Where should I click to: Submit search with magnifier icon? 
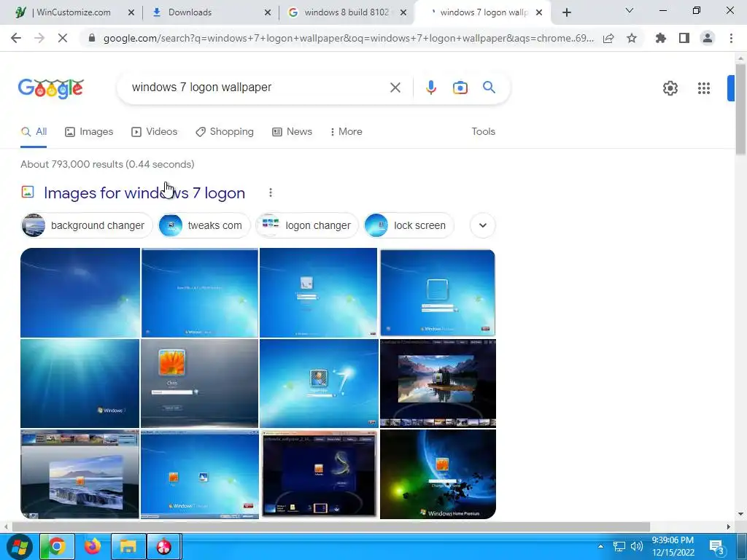[x=489, y=87]
